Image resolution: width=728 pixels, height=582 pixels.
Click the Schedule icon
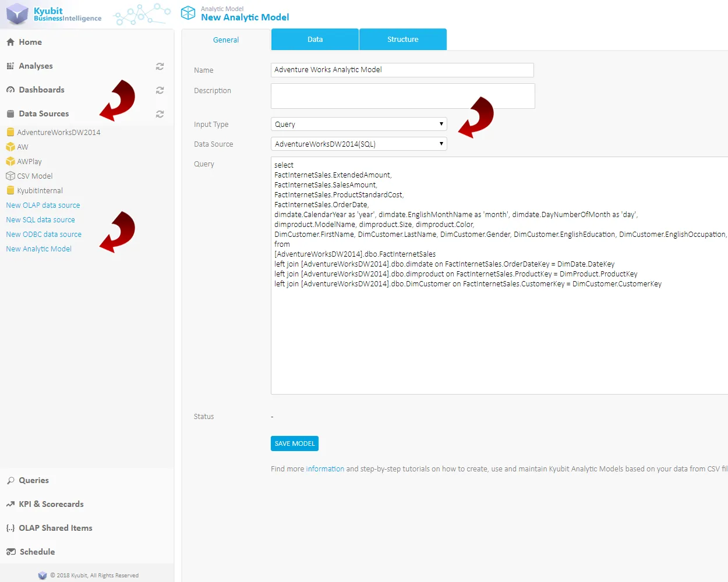(x=10, y=552)
